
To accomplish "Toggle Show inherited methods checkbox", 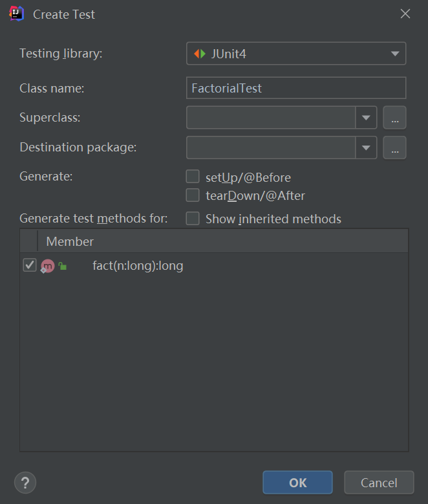I will pos(193,218).
